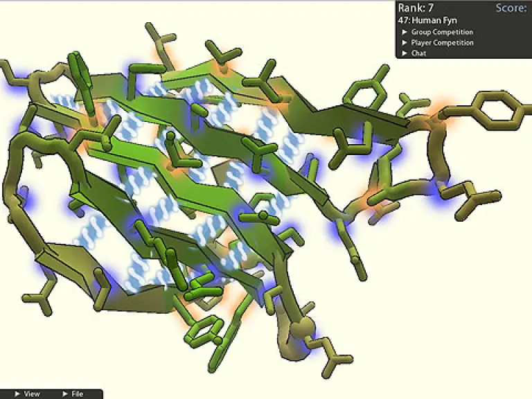
Task: Click the Rank: 7 label
Action: pyautogui.click(x=416, y=8)
